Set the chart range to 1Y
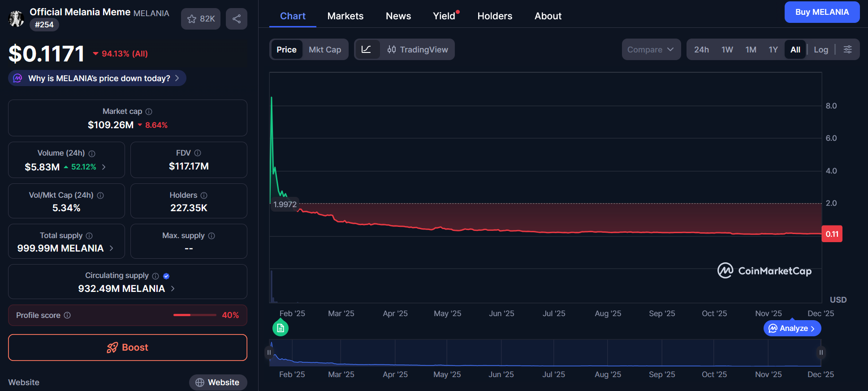Image resolution: width=868 pixels, height=391 pixels. click(773, 49)
